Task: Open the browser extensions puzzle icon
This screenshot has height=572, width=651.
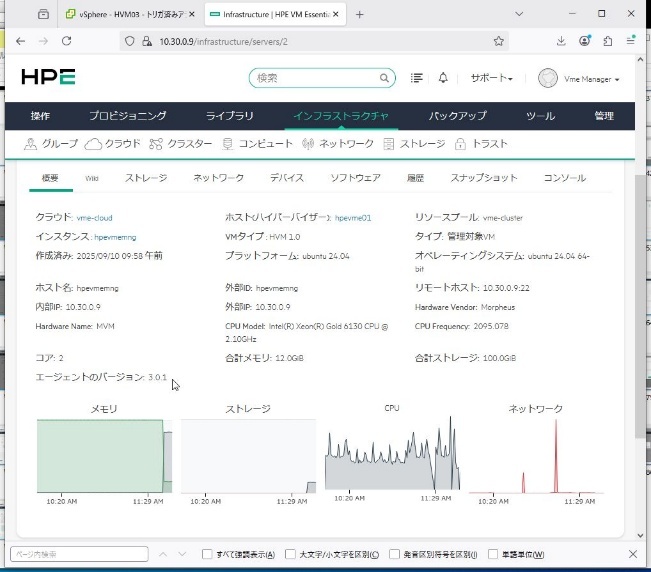Action: click(607, 41)
